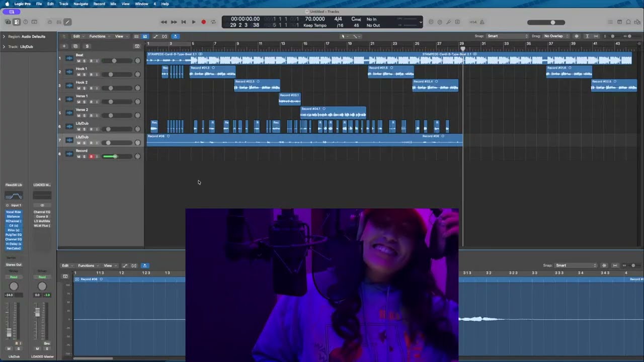644x362 pixels.
Task: Toggle the Inspector panel icon
Action: pos(17,22)
